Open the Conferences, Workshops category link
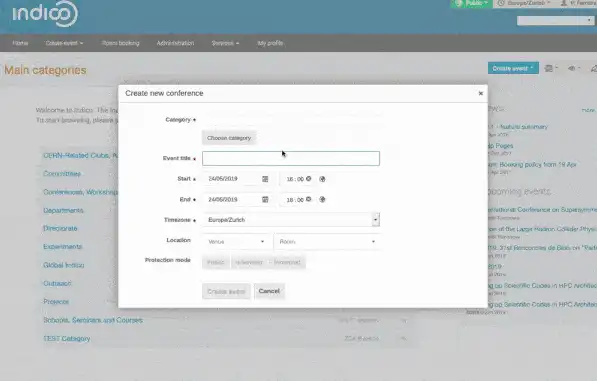The height and width of the screenshot is (381, 597). click(80, 192)
